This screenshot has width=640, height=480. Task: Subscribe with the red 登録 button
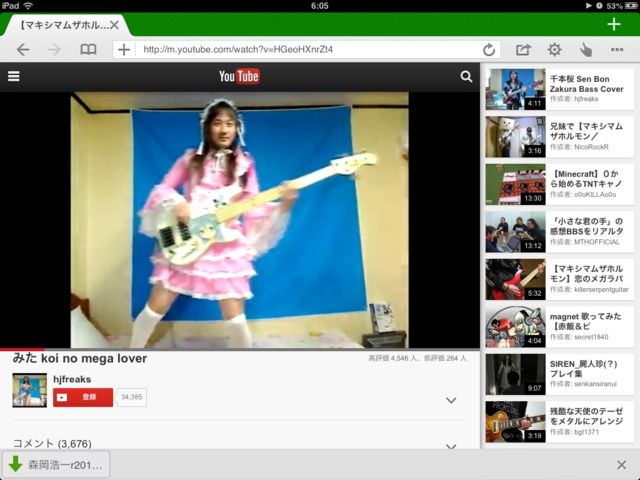83,397
